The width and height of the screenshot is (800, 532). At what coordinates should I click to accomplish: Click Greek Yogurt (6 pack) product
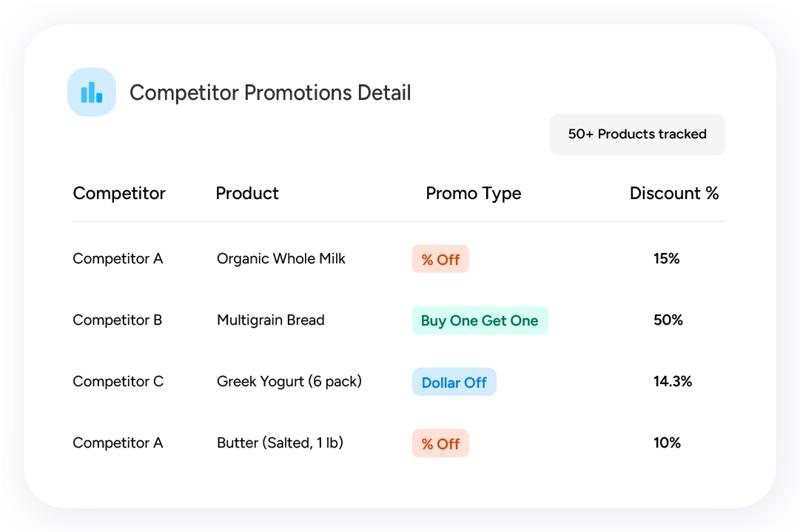(289, 382)
